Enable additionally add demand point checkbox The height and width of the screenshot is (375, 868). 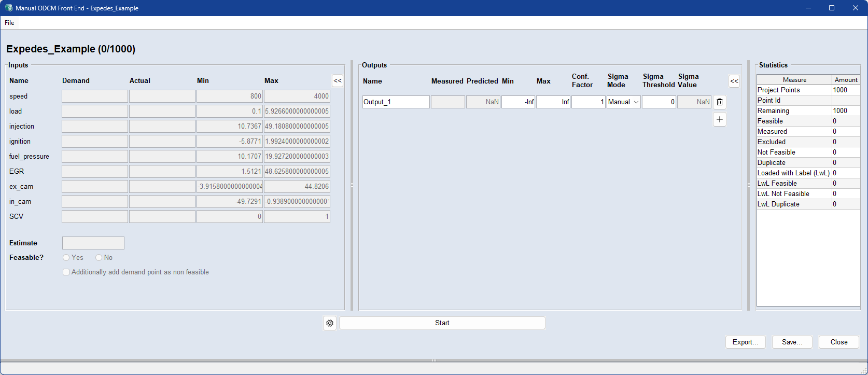pyautogui.click(x=66, y=272)
